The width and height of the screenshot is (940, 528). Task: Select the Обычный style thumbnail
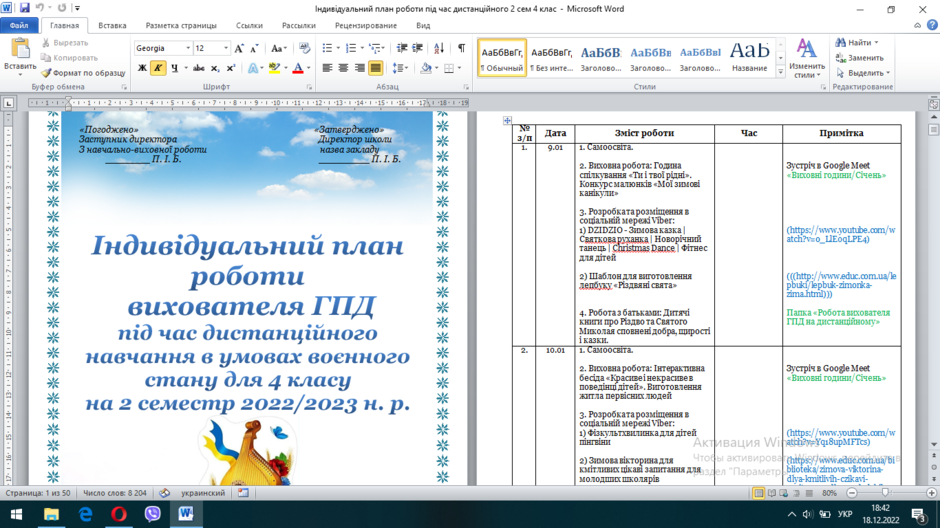(502, 58)
